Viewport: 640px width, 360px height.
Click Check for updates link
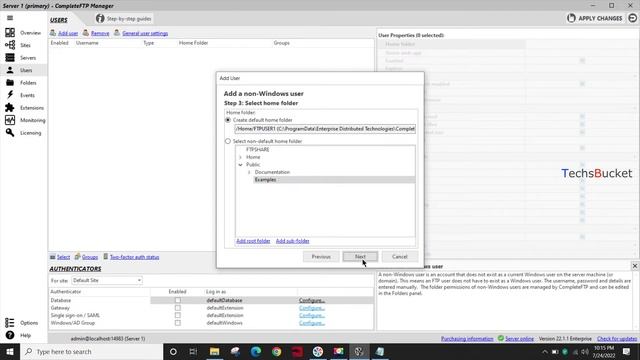pyautogui.click(x=617, y=339)
